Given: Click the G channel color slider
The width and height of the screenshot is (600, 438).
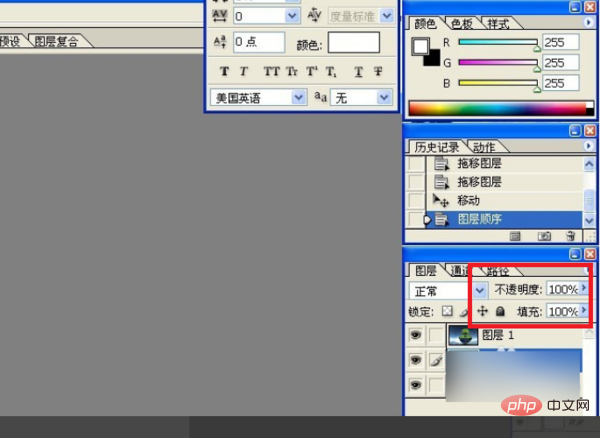Looking at the screenshot, I should pos(498,62).
